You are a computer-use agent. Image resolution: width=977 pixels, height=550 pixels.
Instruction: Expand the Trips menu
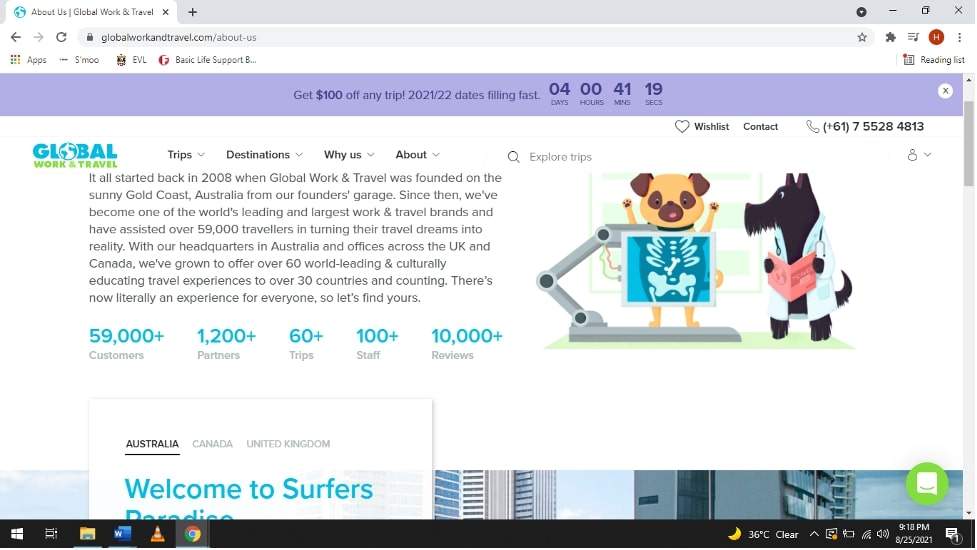pos(186,154)
